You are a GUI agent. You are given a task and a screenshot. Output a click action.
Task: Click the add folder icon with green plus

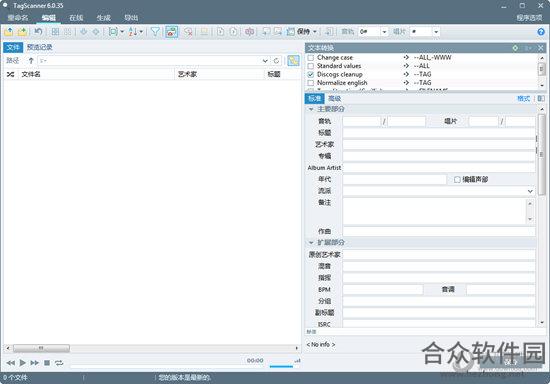22,32
